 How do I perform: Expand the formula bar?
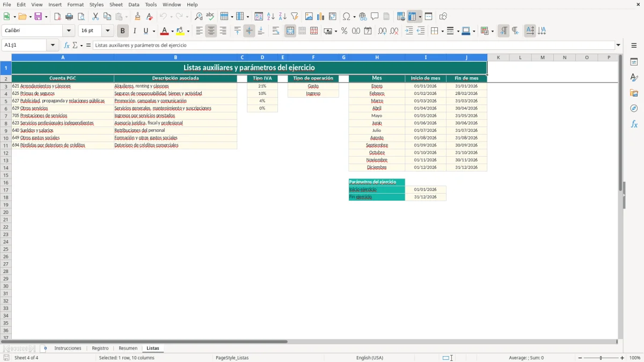(x=618, y=46)
